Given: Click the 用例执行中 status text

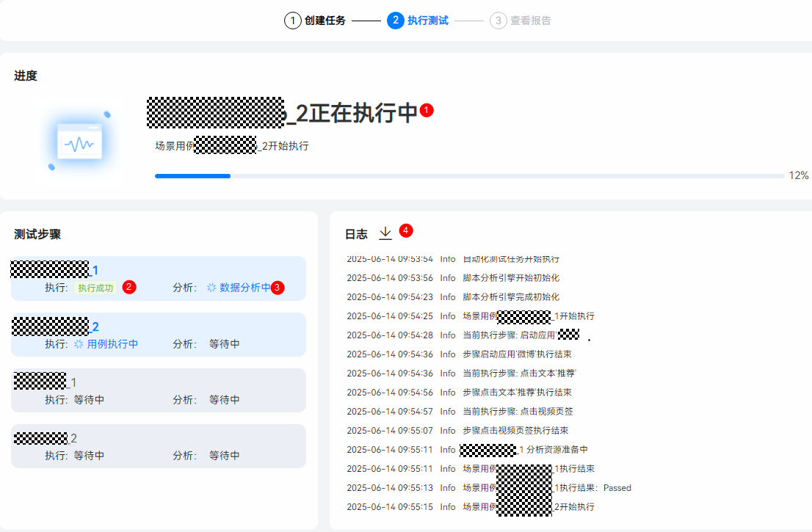Looking at the screenshot, I should [112, 344].
